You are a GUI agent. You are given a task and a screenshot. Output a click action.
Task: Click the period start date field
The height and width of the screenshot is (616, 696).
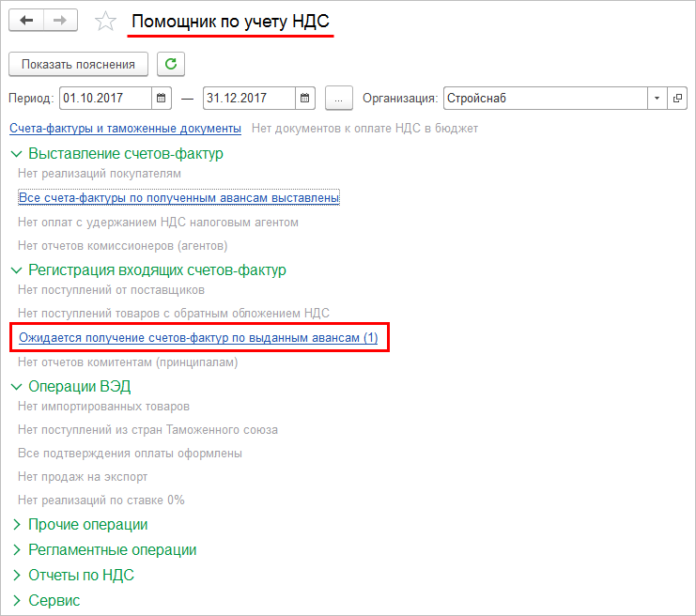click(x=103, y=98)
